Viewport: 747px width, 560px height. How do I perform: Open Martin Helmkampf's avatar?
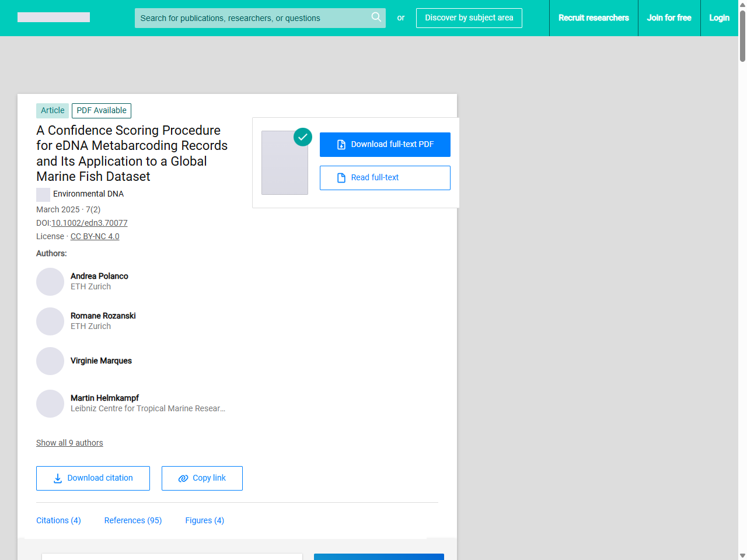(x=50, y=404)
